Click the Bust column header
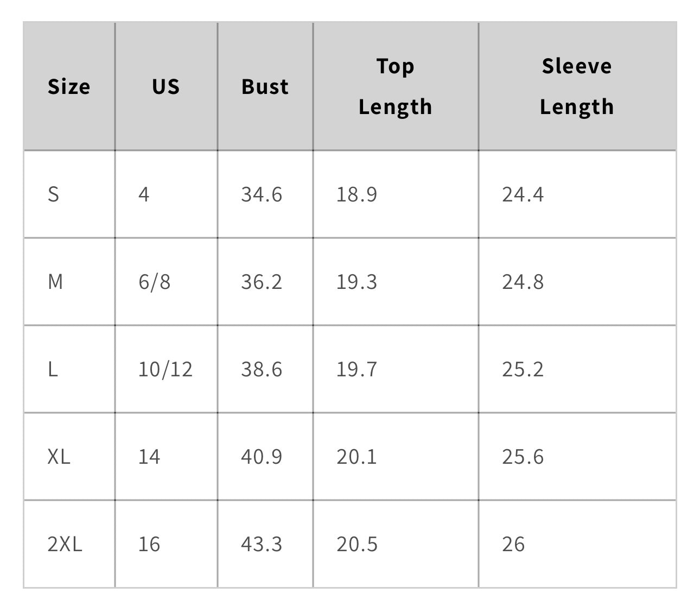This screenshot has height=612, width=700. click(x=265, y=87)
